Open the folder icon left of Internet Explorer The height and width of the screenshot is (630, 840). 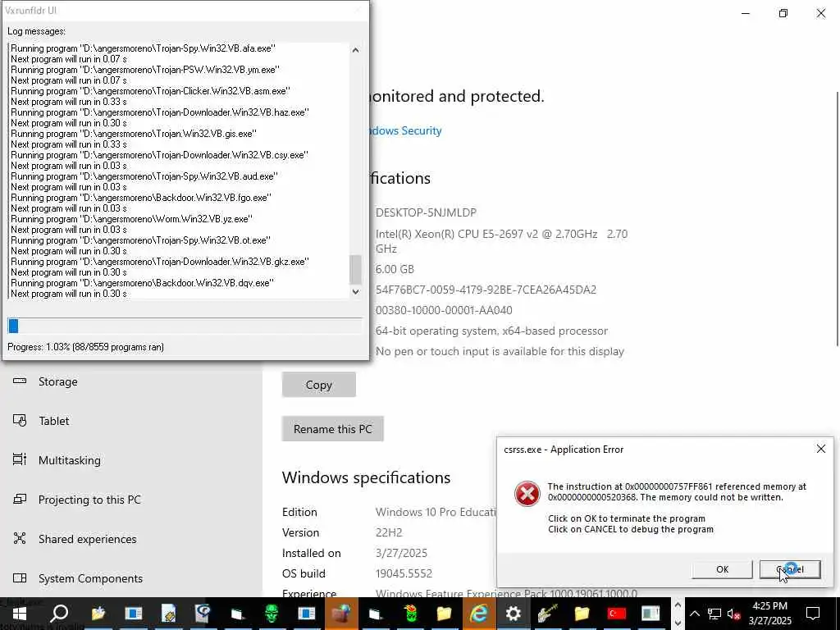444,614
